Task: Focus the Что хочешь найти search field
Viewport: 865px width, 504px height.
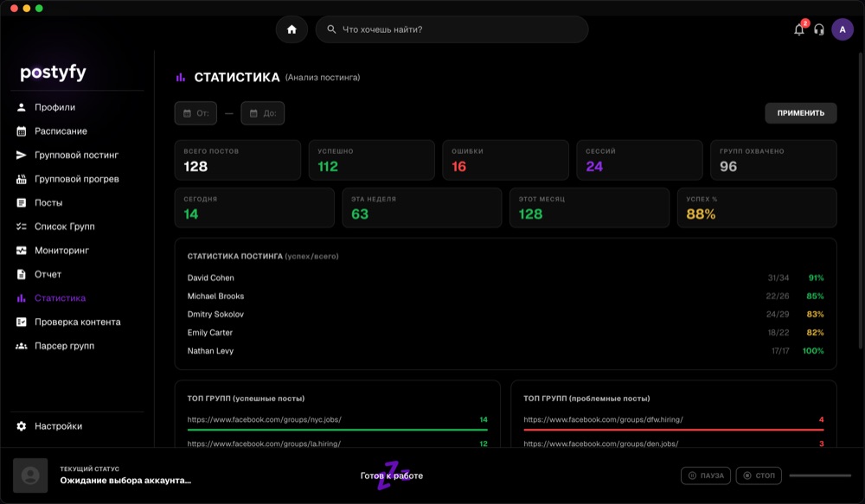Action: (x=452, y=29)
